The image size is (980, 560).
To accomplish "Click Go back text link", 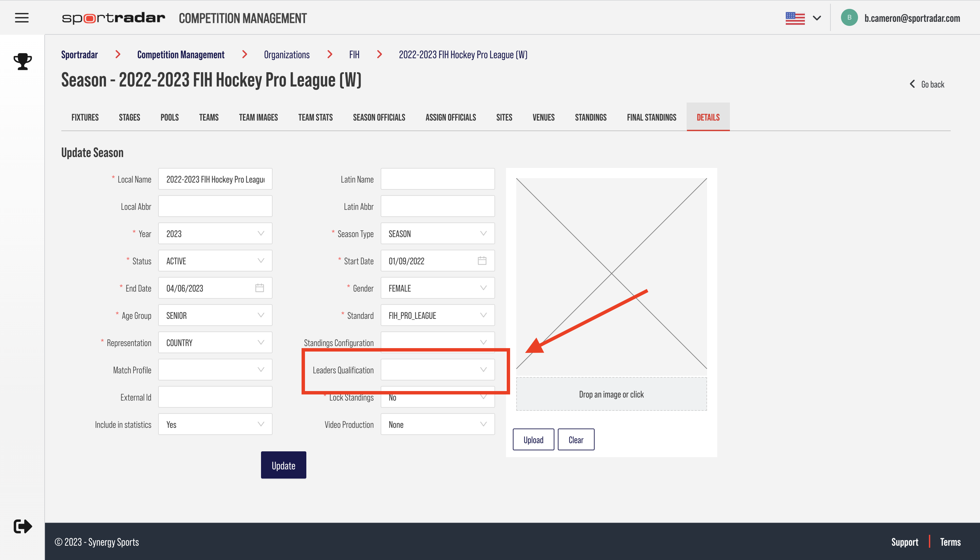I will pos(932,84).
